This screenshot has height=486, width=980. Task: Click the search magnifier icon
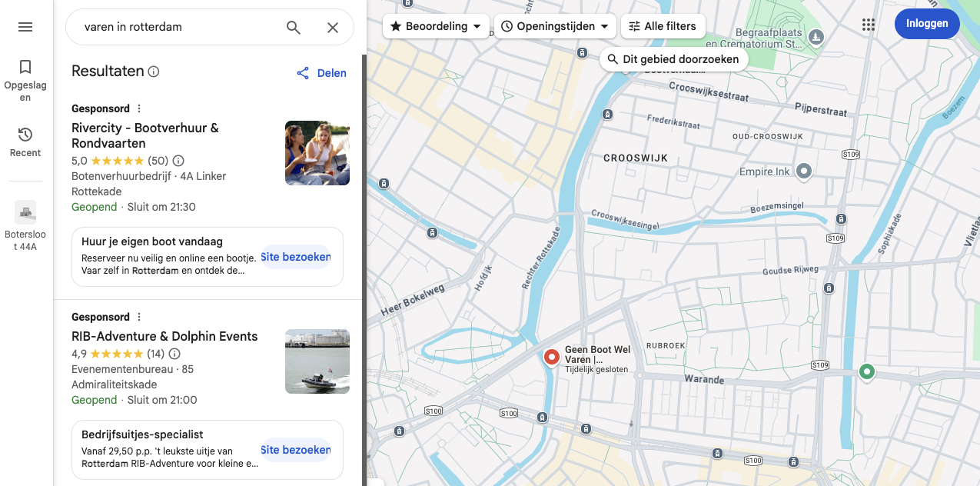294,28
